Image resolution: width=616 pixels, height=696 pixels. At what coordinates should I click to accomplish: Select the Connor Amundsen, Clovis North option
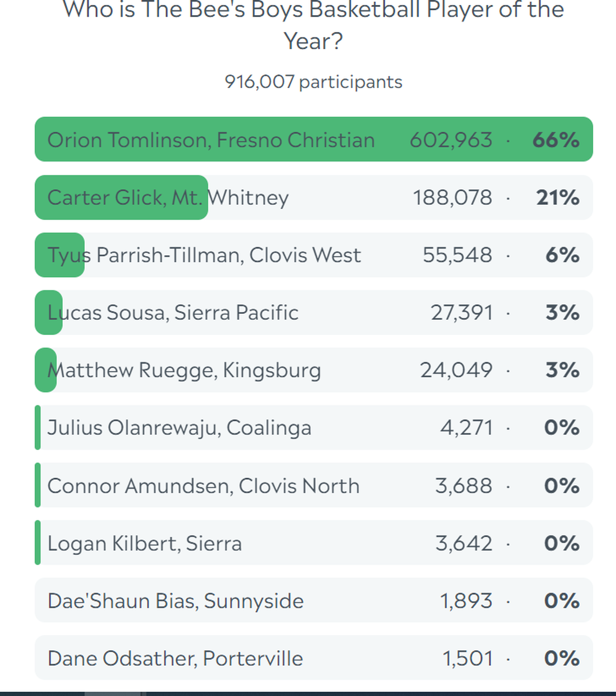(x=203, y=486)
